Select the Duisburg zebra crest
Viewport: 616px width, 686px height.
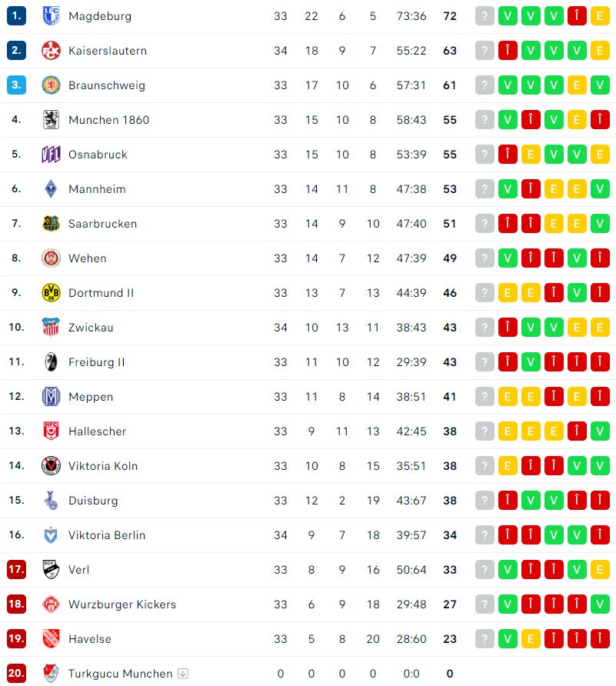51,500
